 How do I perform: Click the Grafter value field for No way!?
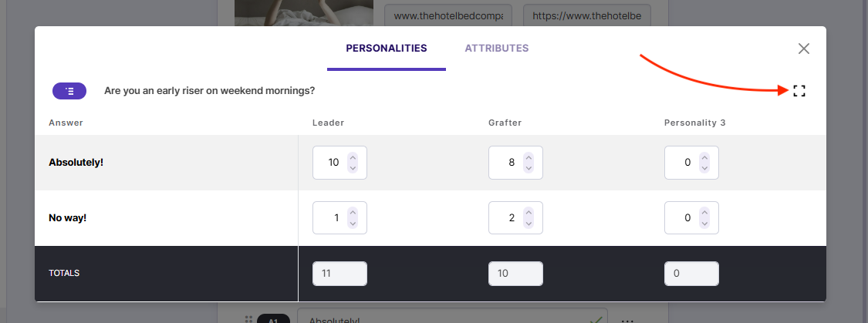point(507,218)
